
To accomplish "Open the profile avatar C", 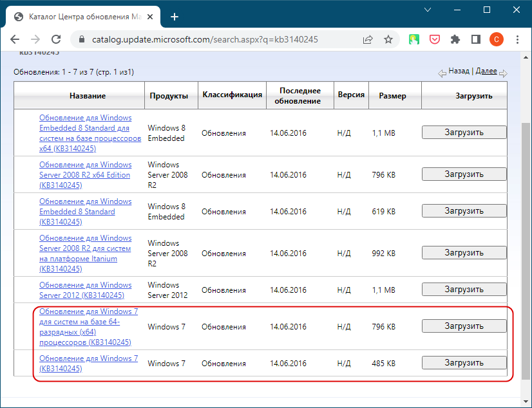I will point(497,40).
